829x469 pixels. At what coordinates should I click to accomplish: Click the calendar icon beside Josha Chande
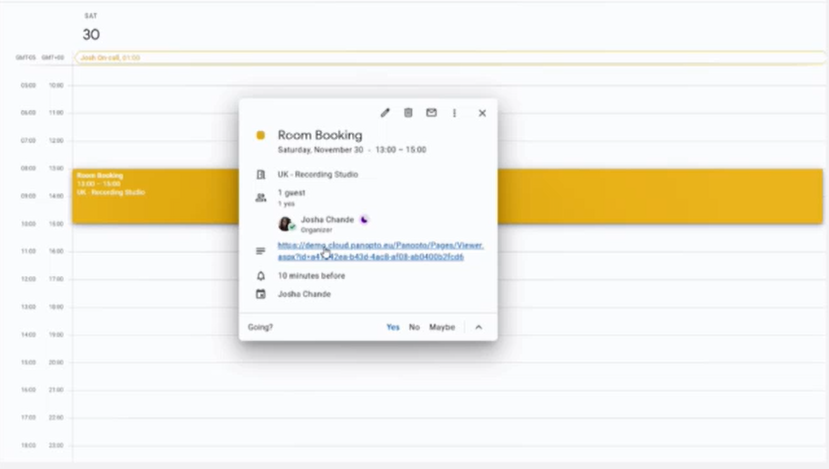click(261, 294)
